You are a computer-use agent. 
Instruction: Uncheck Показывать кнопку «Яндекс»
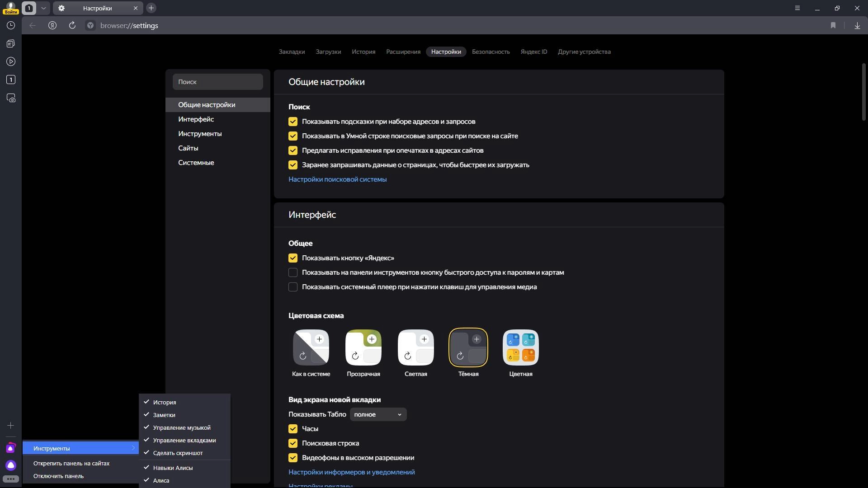point(293,258)
